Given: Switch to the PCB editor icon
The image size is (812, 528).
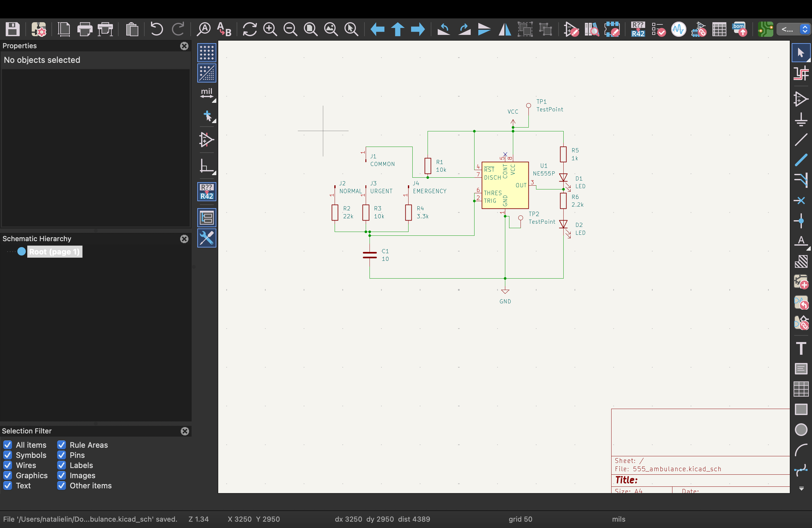Looking at the screenshot, I should (765, 30).
